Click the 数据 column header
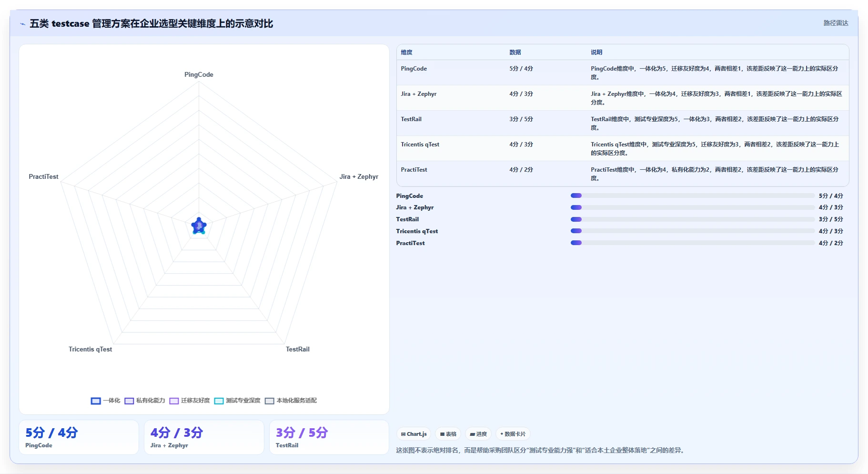868x474 pixels. pyautogui.click(x=515, y=52)
